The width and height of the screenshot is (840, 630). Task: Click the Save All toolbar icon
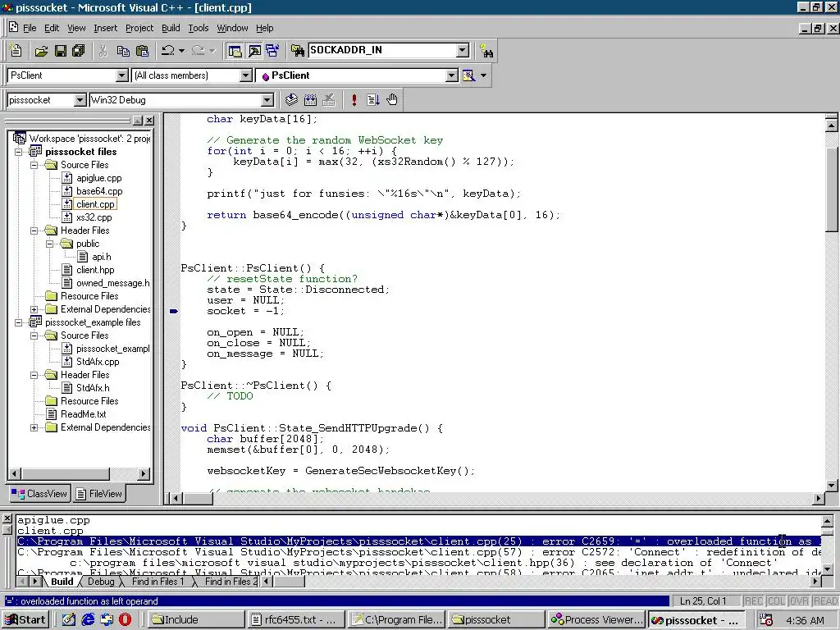pos(79,51)
